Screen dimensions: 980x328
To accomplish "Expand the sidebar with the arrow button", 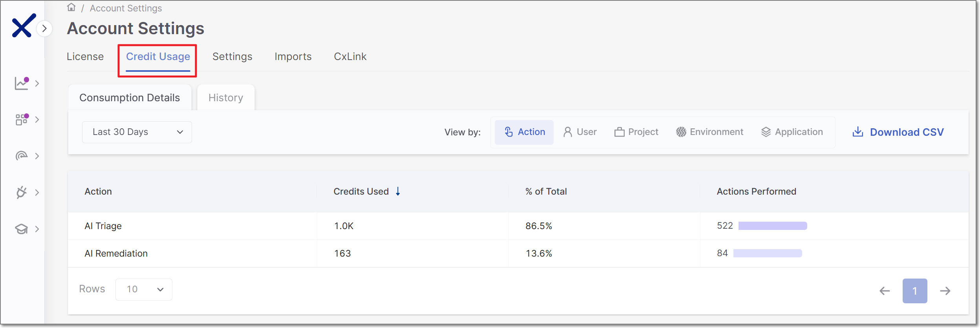I will tap(45, 28).
